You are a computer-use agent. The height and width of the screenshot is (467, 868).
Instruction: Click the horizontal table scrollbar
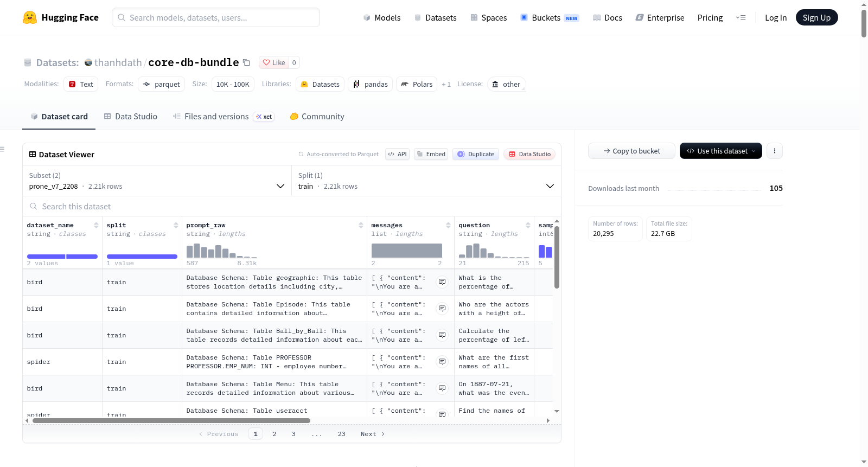(171, 420)
